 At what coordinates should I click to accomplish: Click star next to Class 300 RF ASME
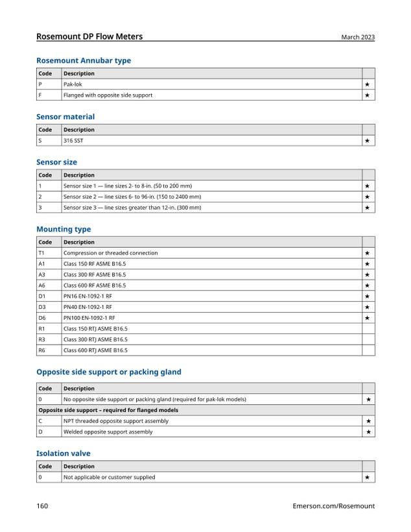pyautogui.click(x=368, y=275)
